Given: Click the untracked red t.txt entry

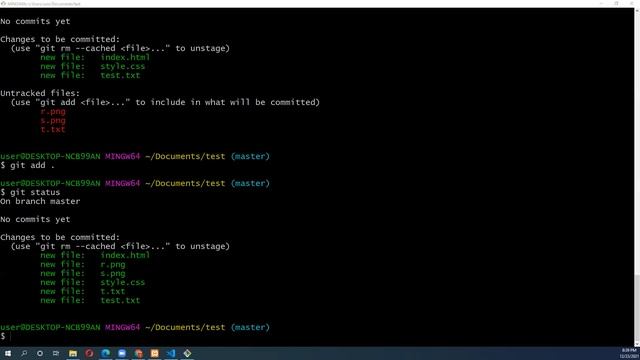Looking at the screenshot, I should (x=53, y=129).
